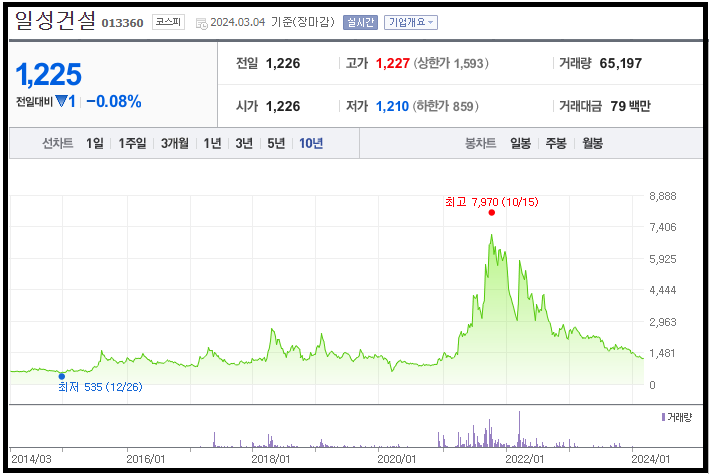Click the 고가 value 1,227
The image size is (709, 474).
(392, 63)
